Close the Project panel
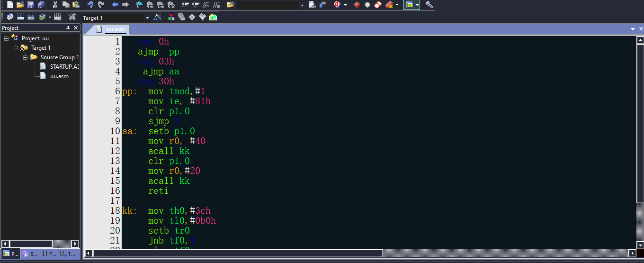The width and height of the screenshot is (644, 263). [76, 28]
